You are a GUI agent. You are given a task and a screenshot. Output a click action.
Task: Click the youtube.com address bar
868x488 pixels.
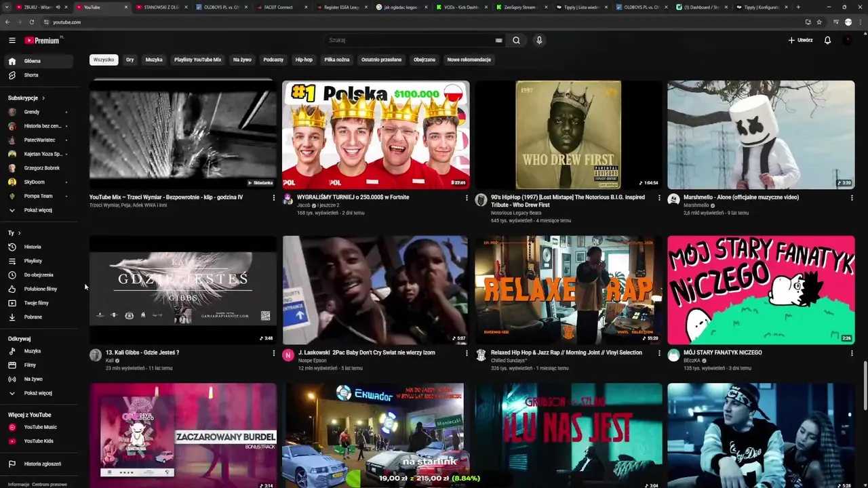420,22
